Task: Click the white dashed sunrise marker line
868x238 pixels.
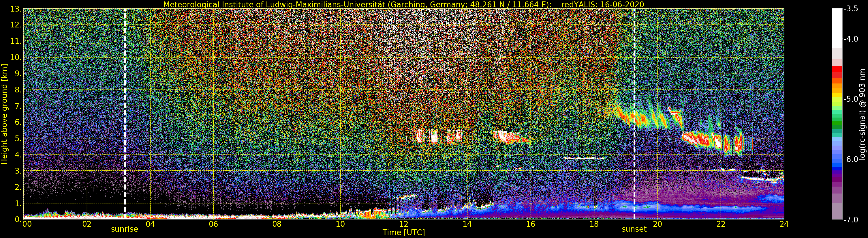Action: [125, 114]
